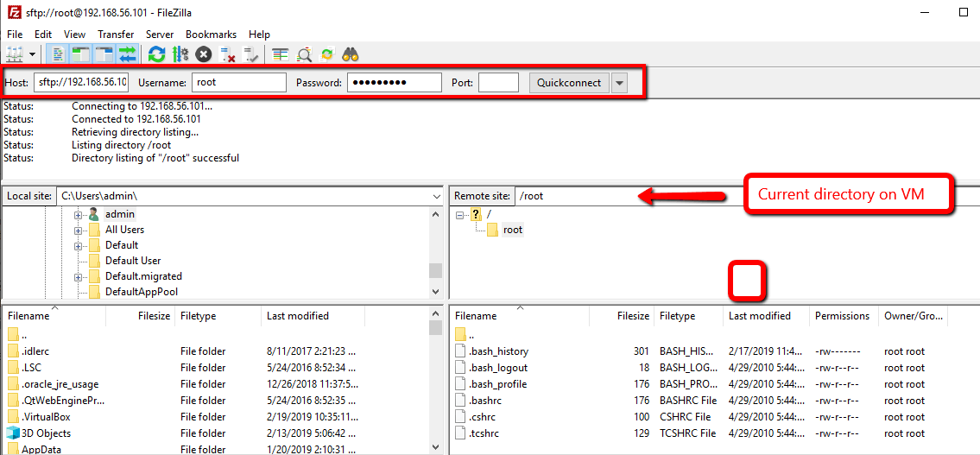The height and width of the screenshot is (455, 980).
Task: Toggle remote directory tree display
Action: click(x=104, y=55)
